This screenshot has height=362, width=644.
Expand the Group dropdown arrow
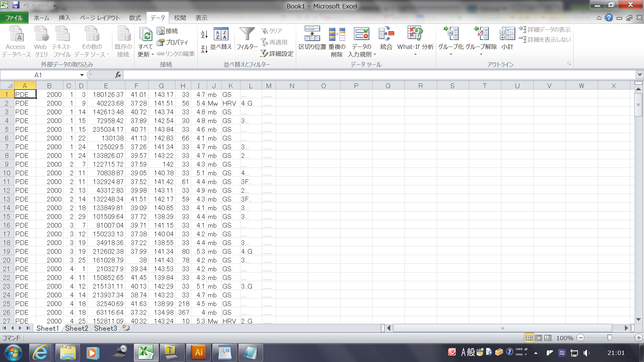(x=451, y=55)
